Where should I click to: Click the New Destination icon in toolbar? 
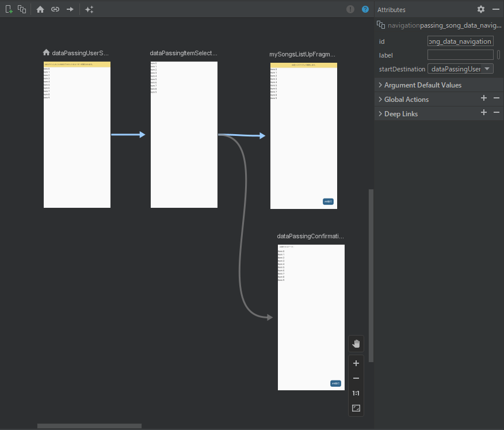(x=8, y=9)
